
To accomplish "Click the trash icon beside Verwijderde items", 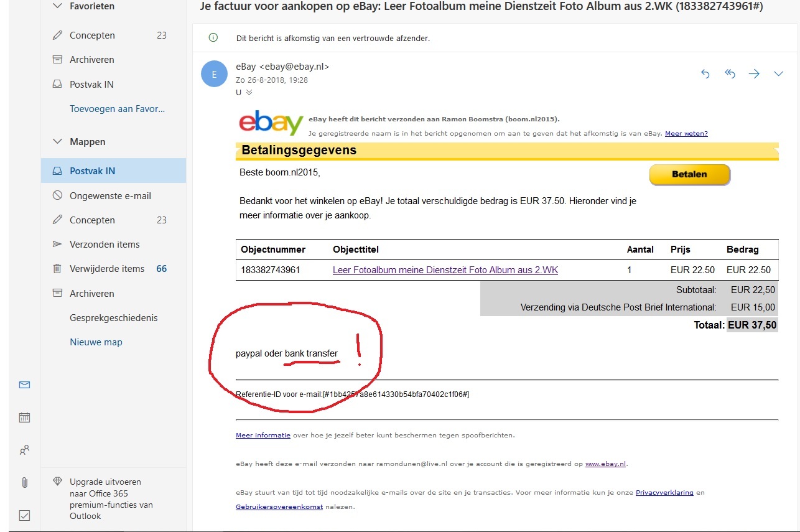I will click(x=57, y=269).
